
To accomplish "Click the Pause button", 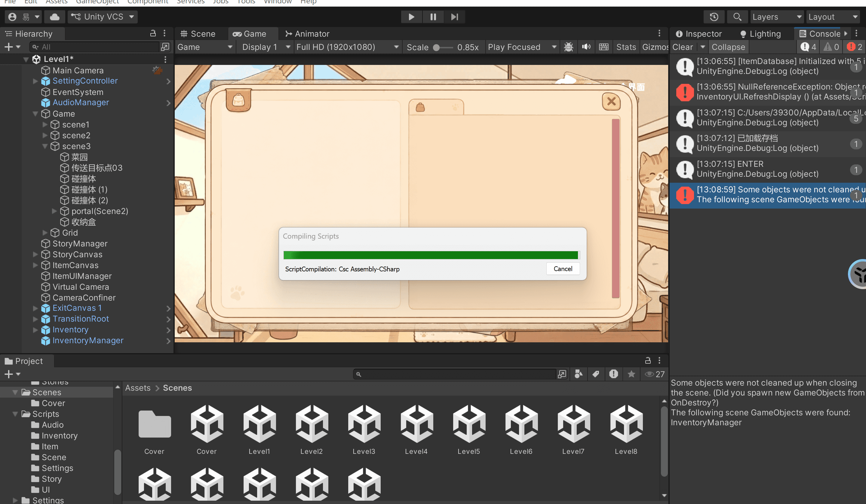I will click(433, 17).
